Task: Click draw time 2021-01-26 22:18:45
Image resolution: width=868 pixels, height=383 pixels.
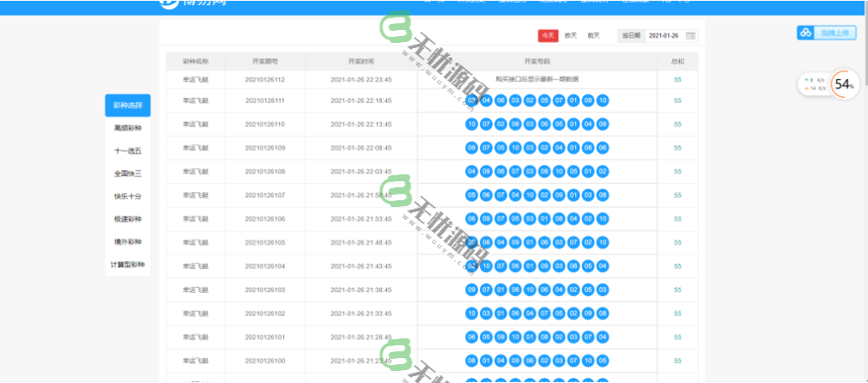Action: click(361, 100)
